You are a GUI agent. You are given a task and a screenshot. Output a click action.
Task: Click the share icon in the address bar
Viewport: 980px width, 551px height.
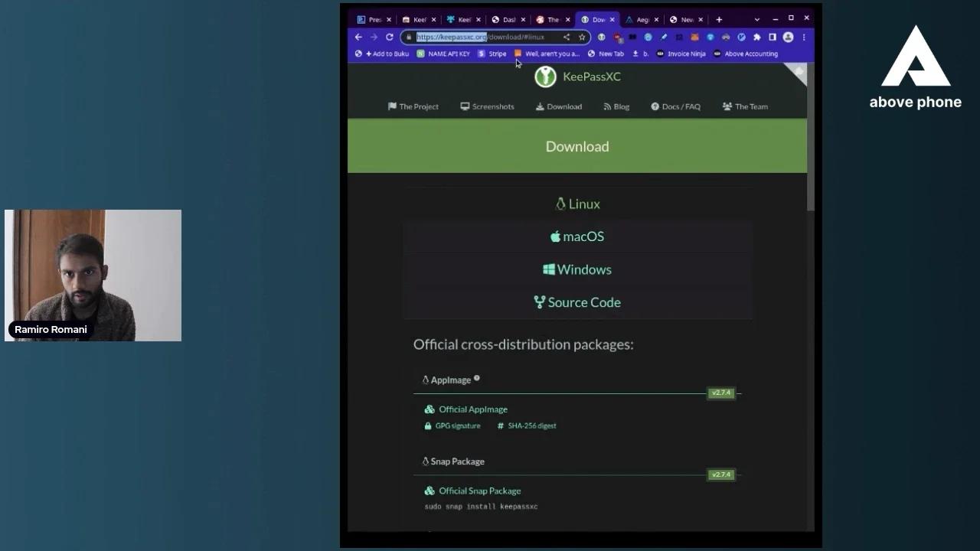click(x=566, y=37)
